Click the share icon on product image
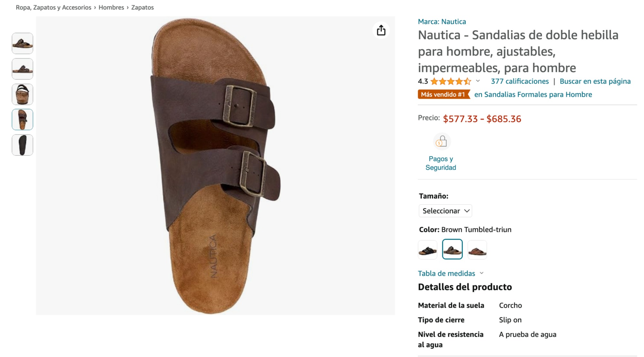Viewport: 644px width, 357px height. (x=381, y=30)
